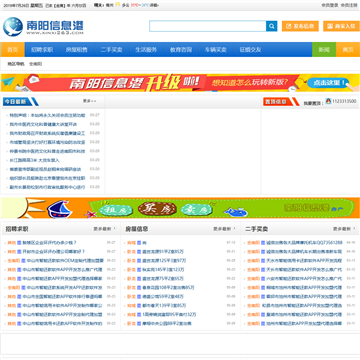Open the 生活服务 nav tab
360x360 pixels.
click(146, 50)
